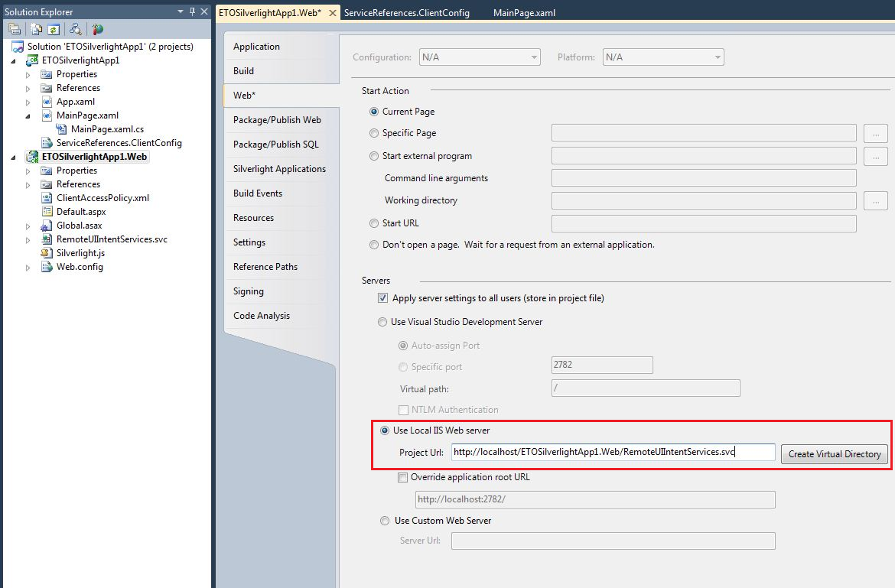The height and width of the screenshot is (588, 895).
Task: Open the Configuration dropdown
Action: [x=480, y=57]
